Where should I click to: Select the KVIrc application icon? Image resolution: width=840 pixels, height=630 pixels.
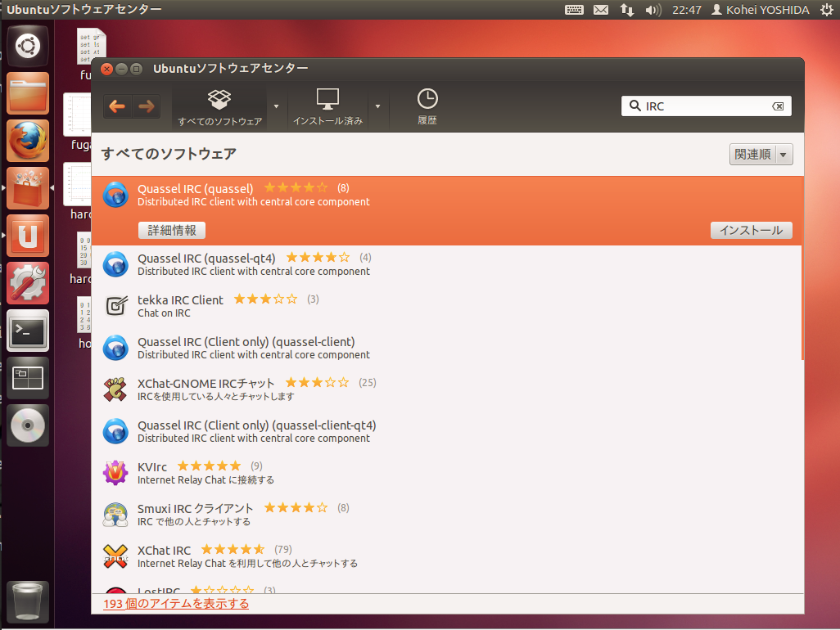tap(115, 473)
